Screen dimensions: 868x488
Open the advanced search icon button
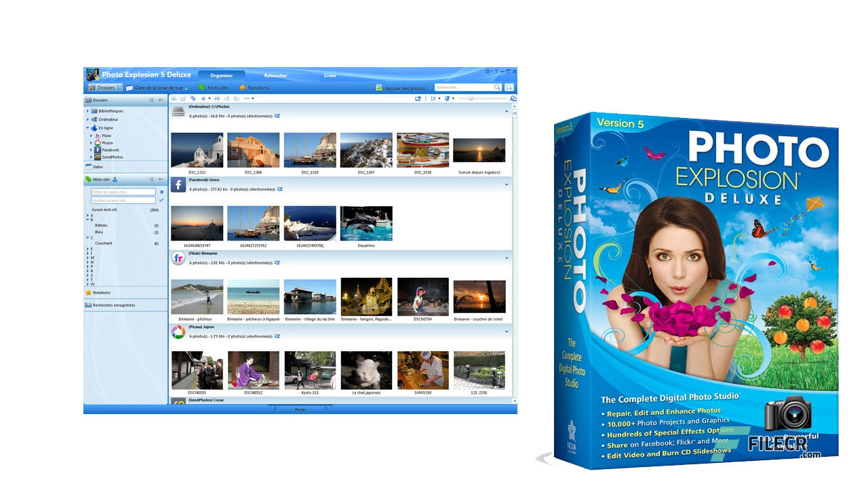pyautogui.click(x=509, y=87)
